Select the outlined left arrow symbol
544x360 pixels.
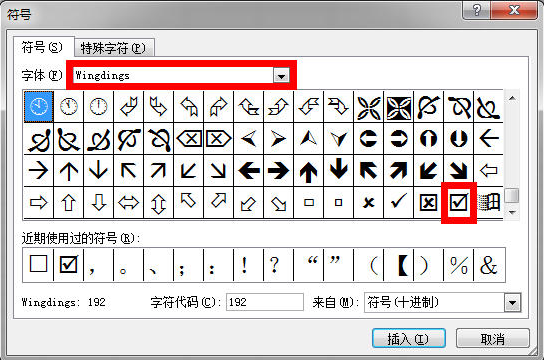(489, 171)
